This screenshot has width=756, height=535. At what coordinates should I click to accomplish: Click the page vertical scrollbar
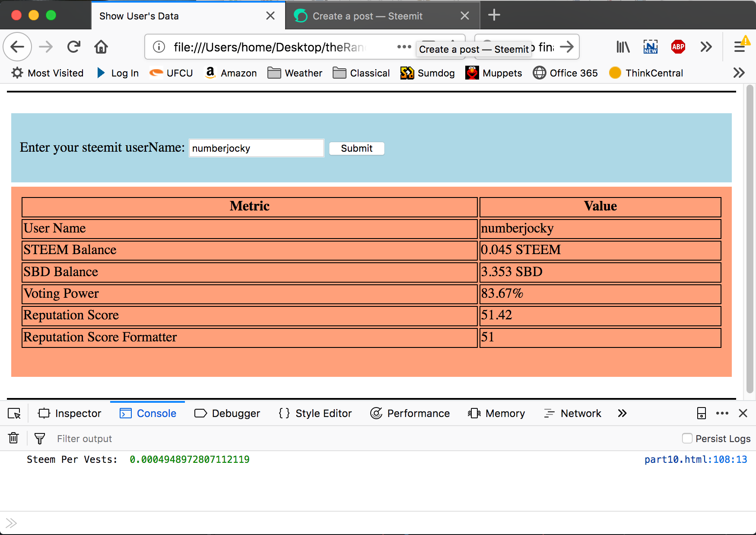coord(750,239)
